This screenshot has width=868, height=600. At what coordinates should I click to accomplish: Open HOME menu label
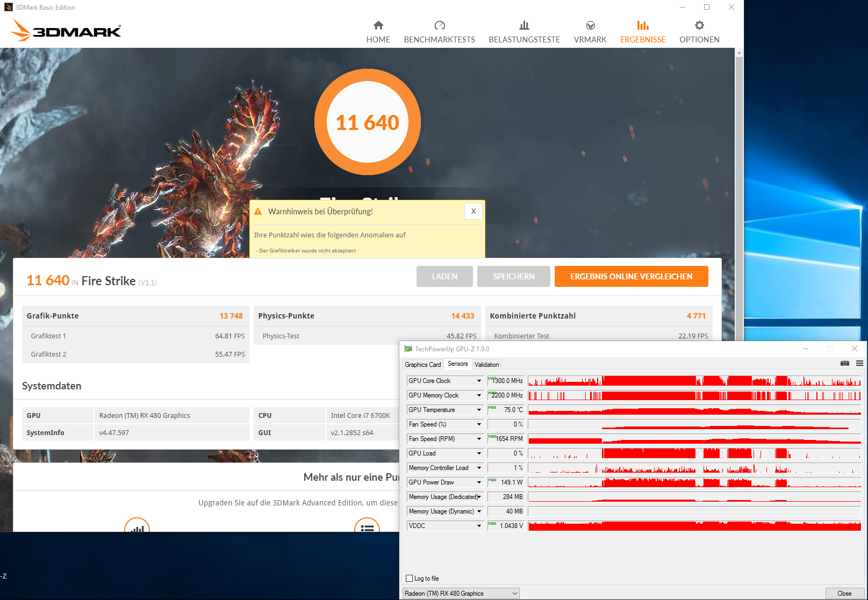click(x=378, y=40)
